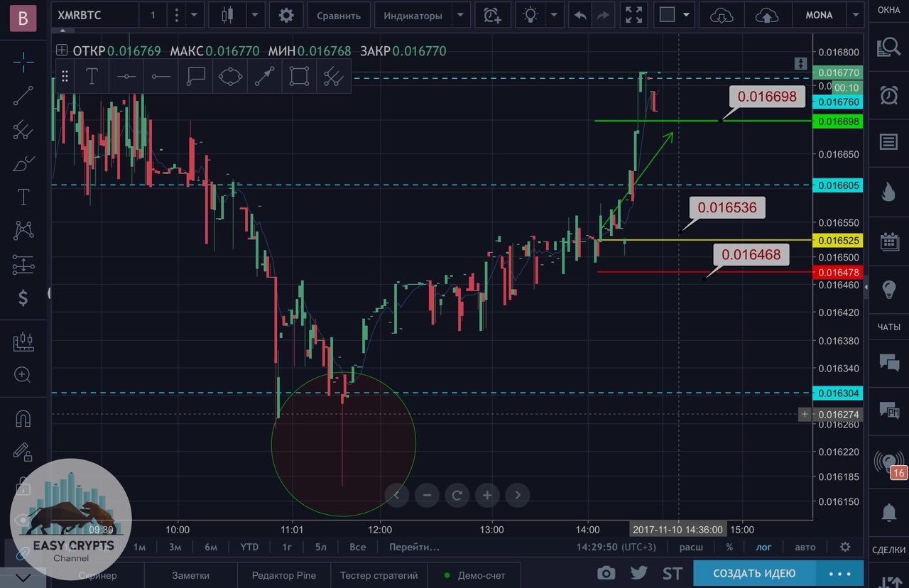This screenshot has height=588, width=909.
Task: Open the Перейти... go-to date selector
Action: pos(414,547)
